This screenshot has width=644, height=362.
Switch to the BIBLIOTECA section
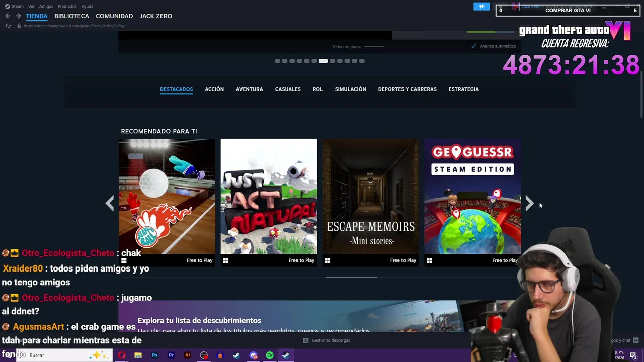pos(71,16)
